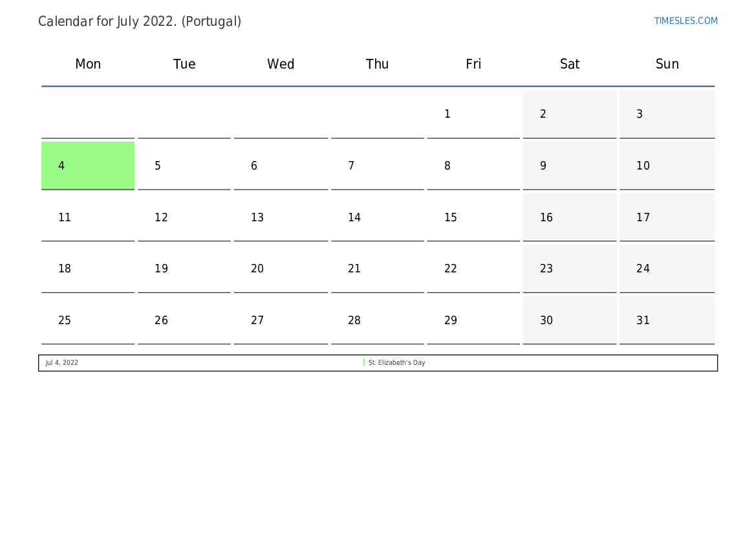
Task: Pick Saturday July 2 cell
Action: click(x=570, y=114)
